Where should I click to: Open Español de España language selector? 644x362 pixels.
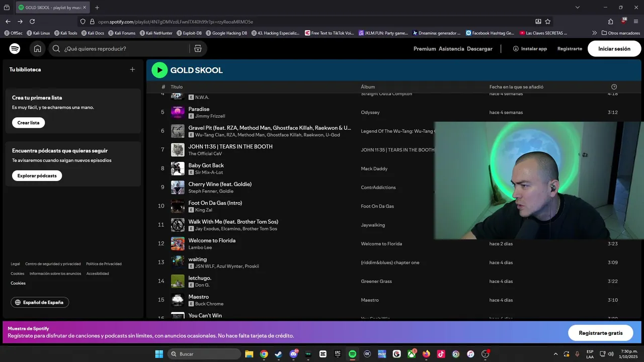pyautogui.click(x=40, y=302)
